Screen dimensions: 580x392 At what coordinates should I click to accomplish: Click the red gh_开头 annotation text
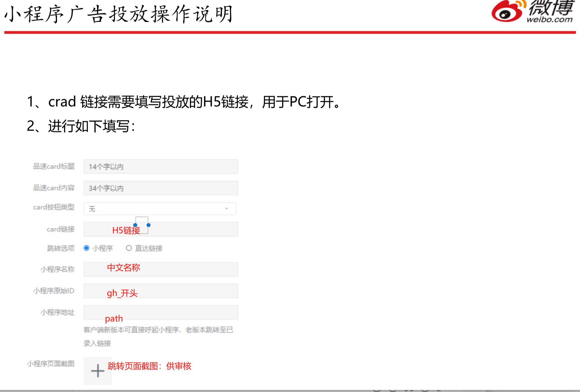122,293
